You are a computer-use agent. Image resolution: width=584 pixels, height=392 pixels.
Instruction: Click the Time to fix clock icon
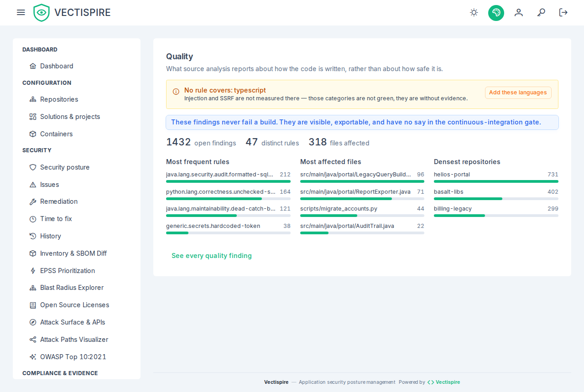(33, 219)
